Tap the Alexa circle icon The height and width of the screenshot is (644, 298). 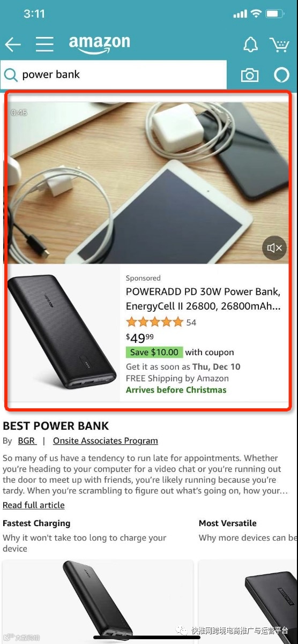pyautogui.click(x=281, y=75)
